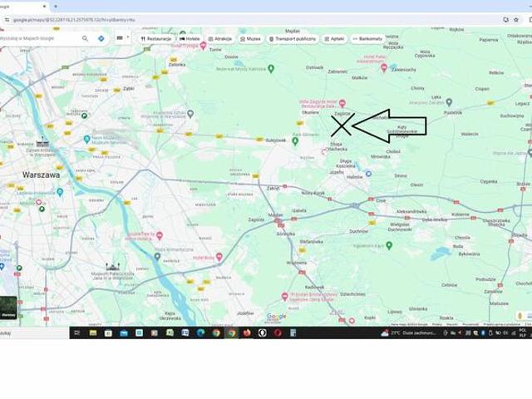Filter map by Bankomaty
This screenshot has height=399, width=532.
367,39
